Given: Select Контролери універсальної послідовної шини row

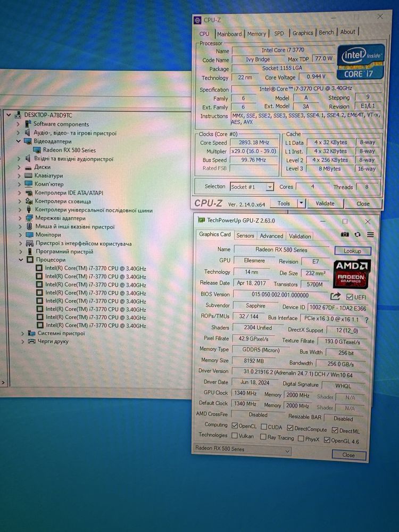Looking at the screenshot, I should coord(94,210).
